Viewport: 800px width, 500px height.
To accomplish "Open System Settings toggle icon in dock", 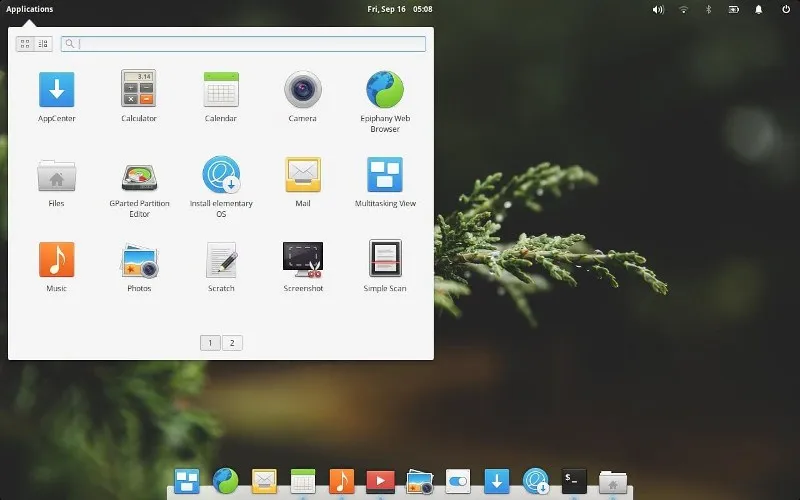I will (457, 481).
